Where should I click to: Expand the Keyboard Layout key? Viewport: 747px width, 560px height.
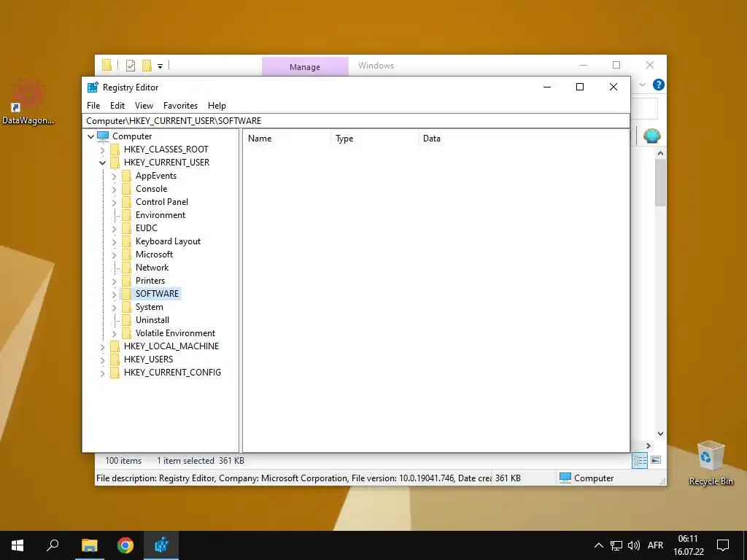click(x=115, y=242)
